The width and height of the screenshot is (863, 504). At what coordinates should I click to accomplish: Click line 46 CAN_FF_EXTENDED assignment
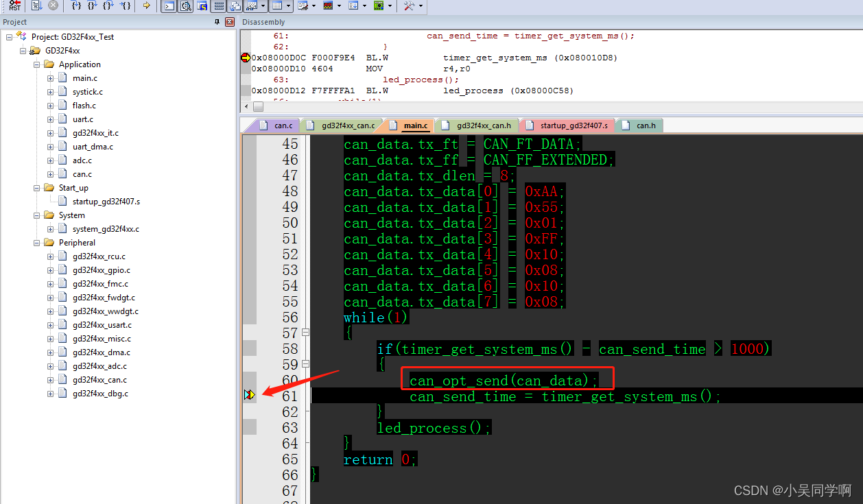pos(480,160)
